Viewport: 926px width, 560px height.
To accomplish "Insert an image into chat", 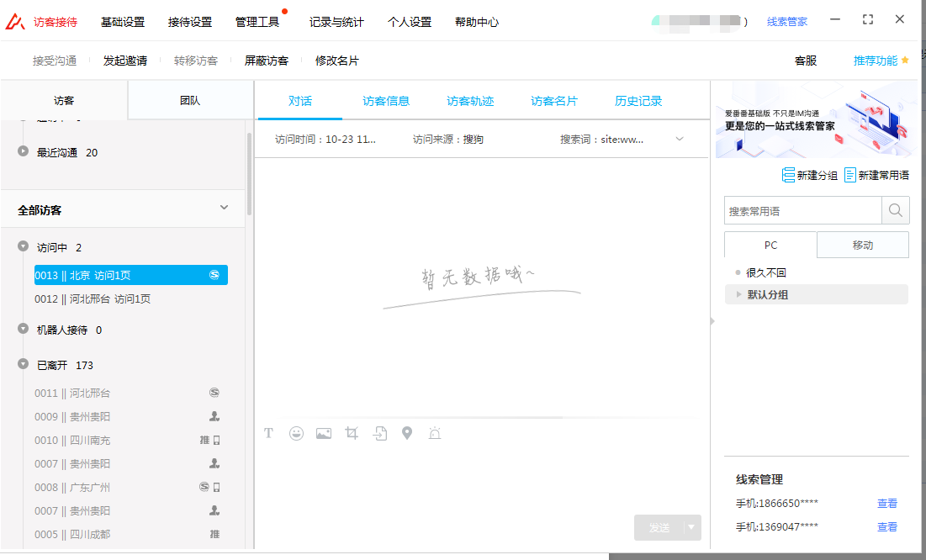I will pyautogui.click(x=324, y=434).
